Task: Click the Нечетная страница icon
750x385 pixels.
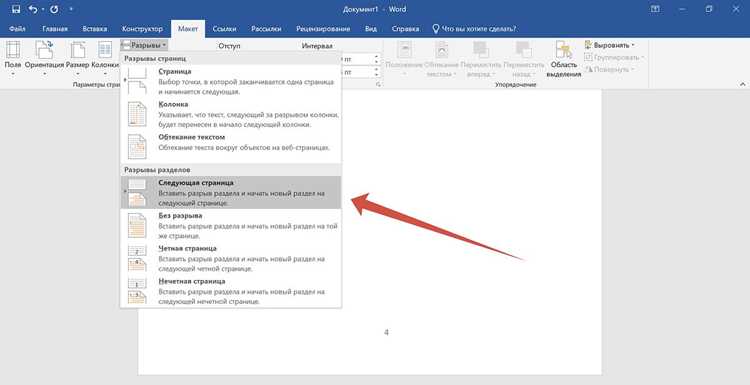Action: (137, 291)
